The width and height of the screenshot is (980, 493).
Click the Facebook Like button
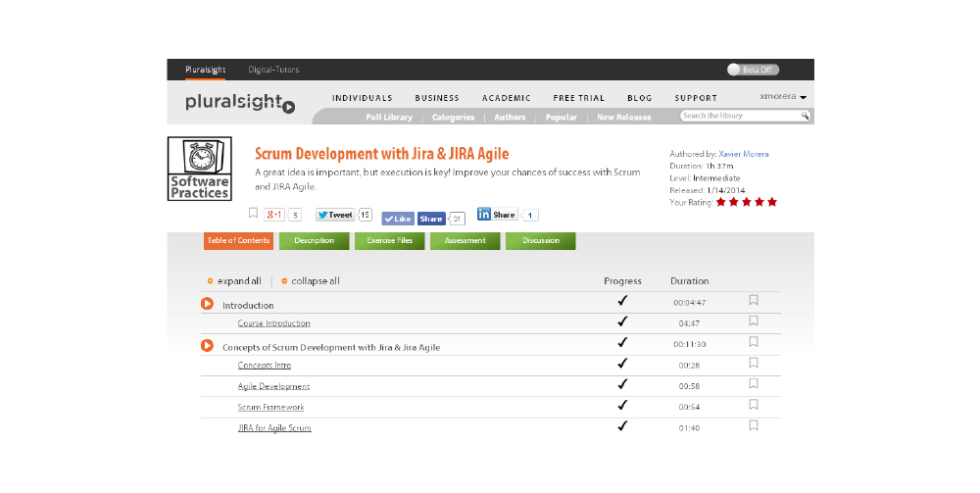(398, 219)
